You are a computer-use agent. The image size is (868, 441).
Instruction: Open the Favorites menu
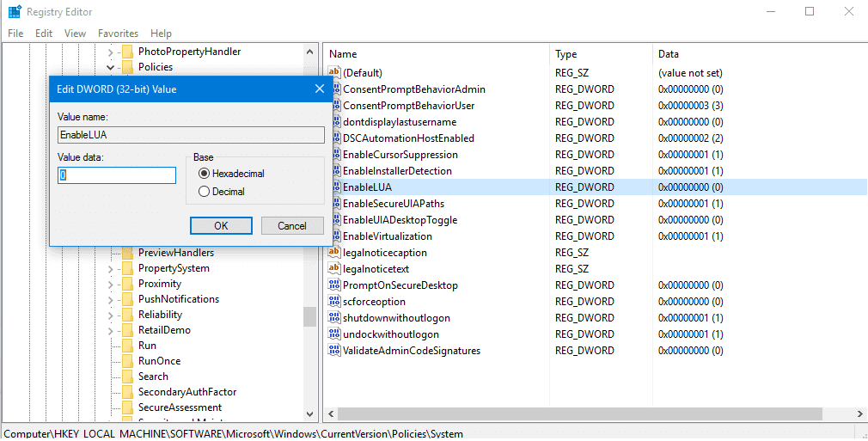pos(118,34)
